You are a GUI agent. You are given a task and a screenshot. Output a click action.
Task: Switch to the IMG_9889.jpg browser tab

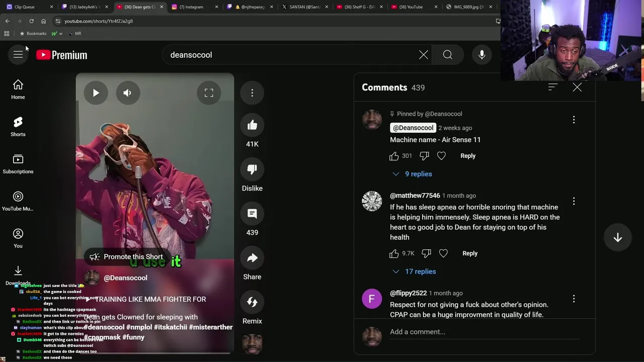469,7
